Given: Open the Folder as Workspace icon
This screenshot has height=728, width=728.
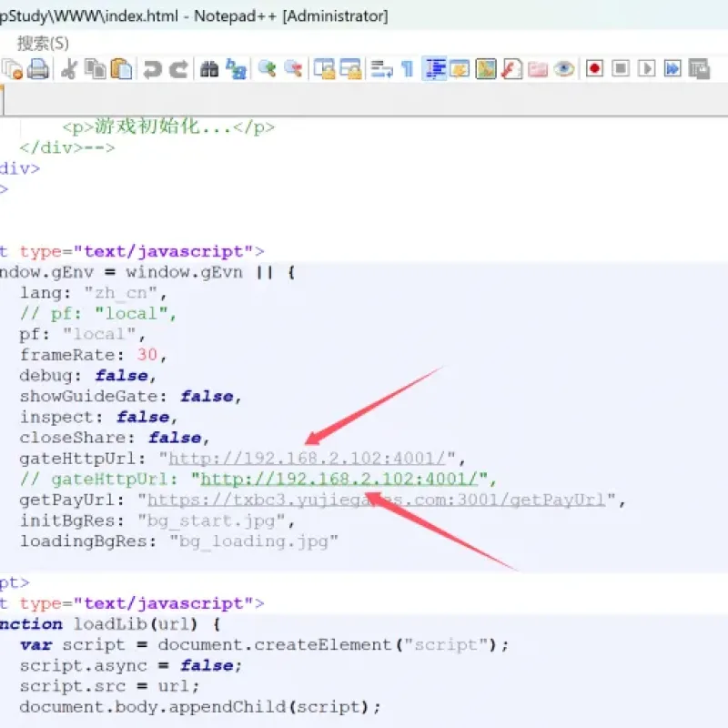Looking at the screenshot, I should [538, 69].
